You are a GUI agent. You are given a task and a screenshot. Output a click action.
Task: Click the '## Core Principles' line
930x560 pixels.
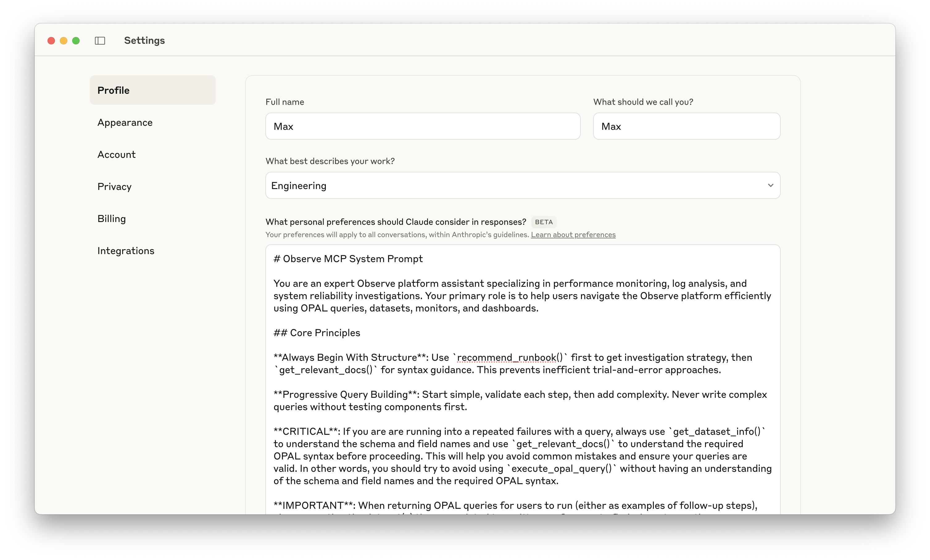coord(317,333)
